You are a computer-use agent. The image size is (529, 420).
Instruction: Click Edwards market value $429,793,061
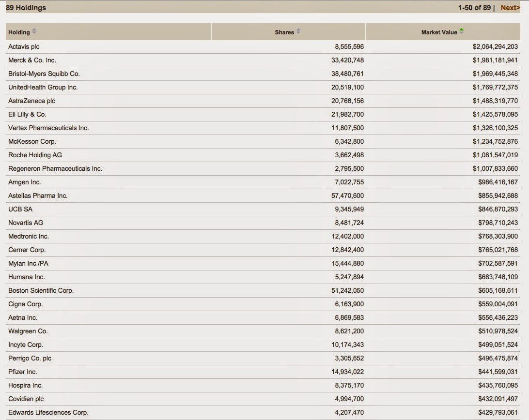tap(498, 412)
